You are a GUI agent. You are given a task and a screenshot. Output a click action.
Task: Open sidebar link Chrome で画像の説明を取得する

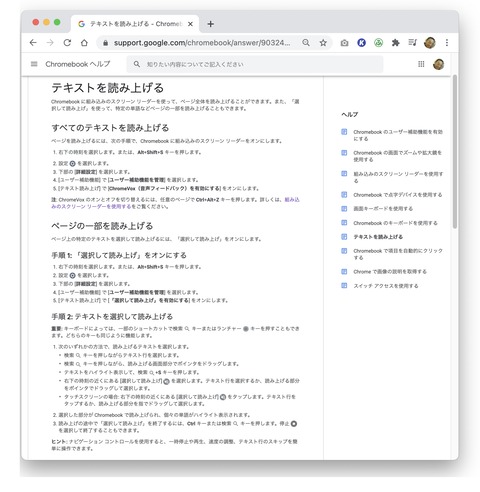tap(390, 272)
